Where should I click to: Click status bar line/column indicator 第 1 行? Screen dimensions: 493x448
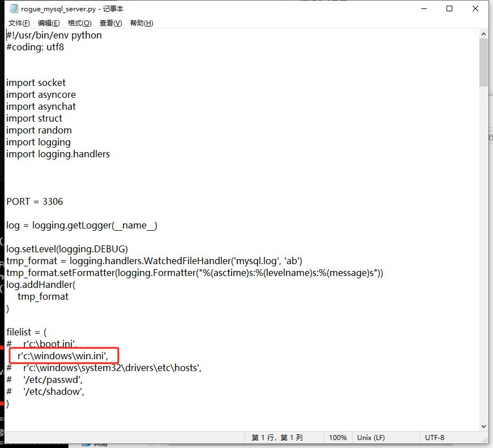coord(277,438)
